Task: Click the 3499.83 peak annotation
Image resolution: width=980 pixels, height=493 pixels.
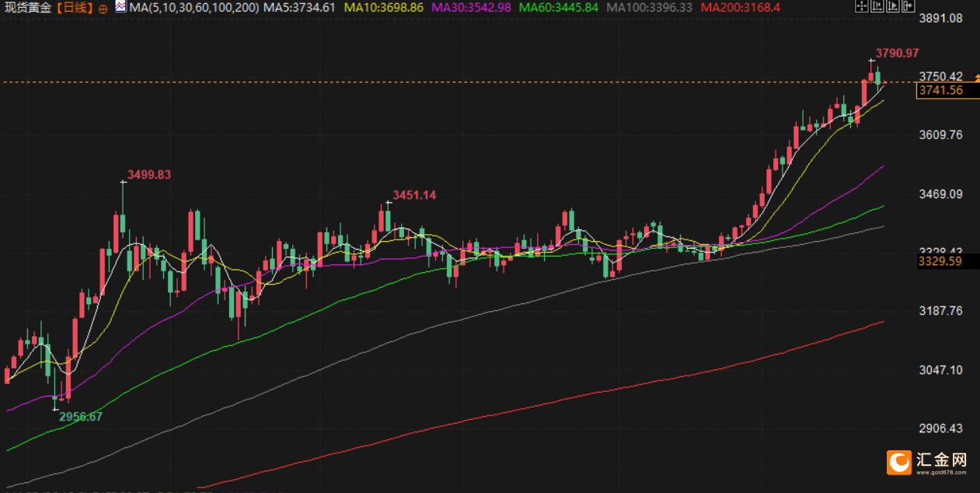Action: click(x=149, y=175)
